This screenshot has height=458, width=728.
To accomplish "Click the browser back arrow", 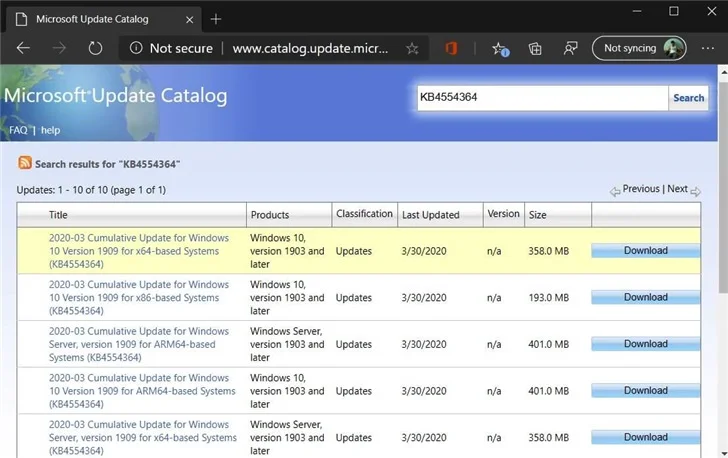I will [24, 48].
